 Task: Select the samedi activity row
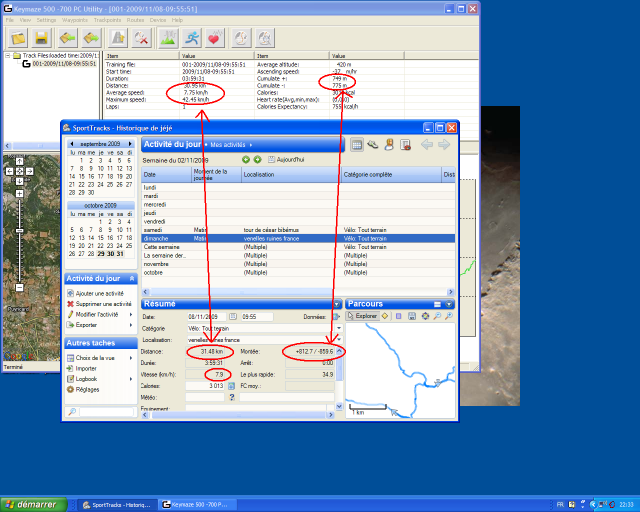click(x=298, y=230)
